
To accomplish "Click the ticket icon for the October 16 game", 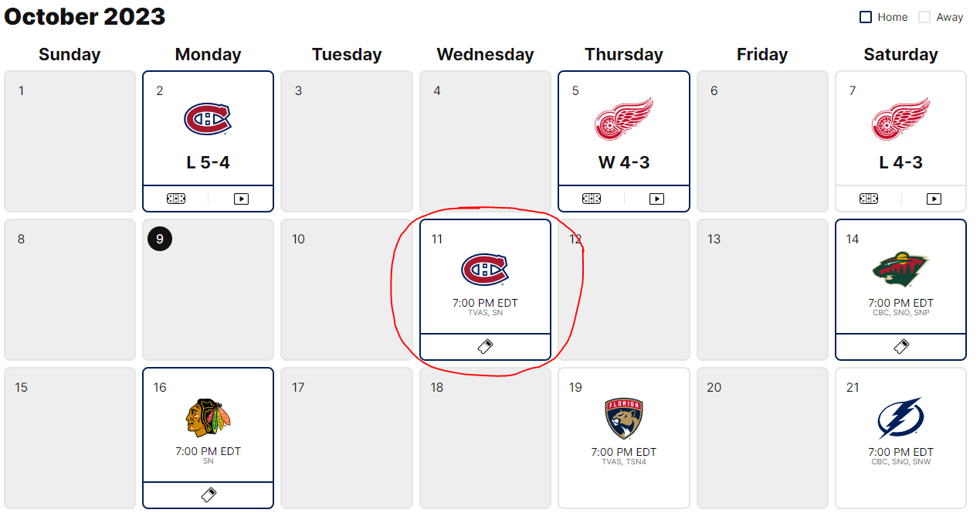I will tap(208, 495).
